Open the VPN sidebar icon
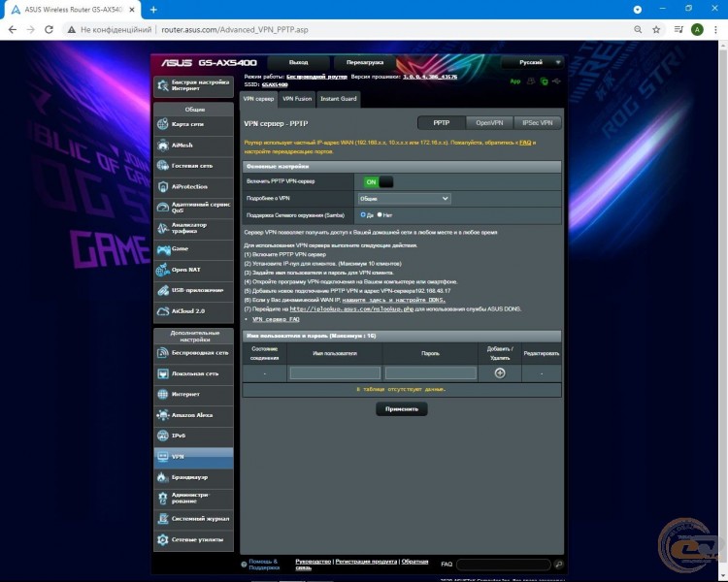 click(x=162, y=457)
